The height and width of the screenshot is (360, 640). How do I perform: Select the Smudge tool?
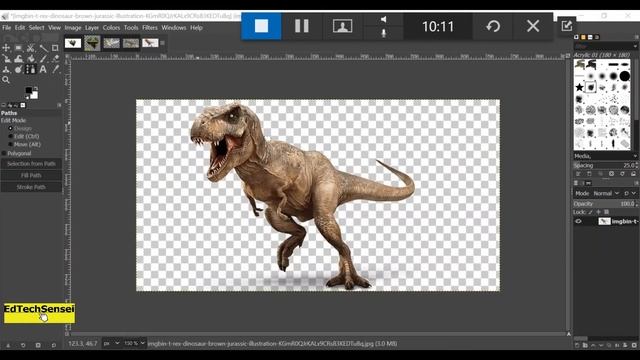point(18,69)
